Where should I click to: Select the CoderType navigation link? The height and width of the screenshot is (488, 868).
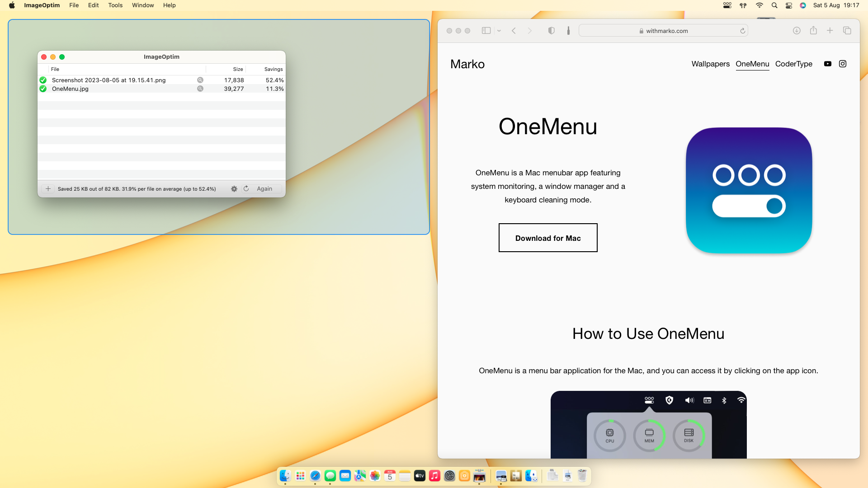pyautogui.click(x=793, y=64)
